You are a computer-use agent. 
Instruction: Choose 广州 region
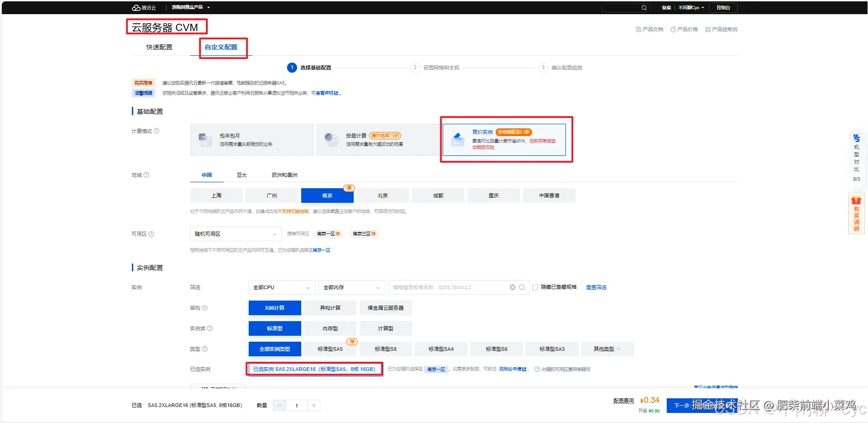click(272, 196)
